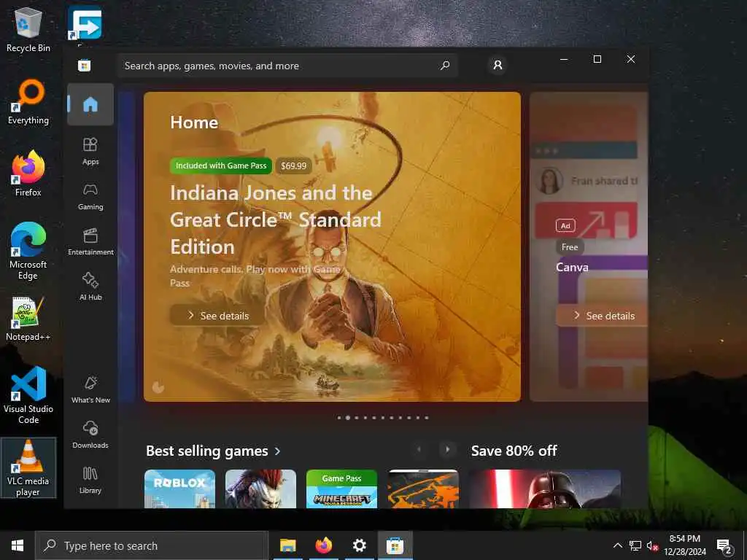This screenshot has width=747, height=560.
Task: Open the Home section in the Store sidebar
Action: 90,104
